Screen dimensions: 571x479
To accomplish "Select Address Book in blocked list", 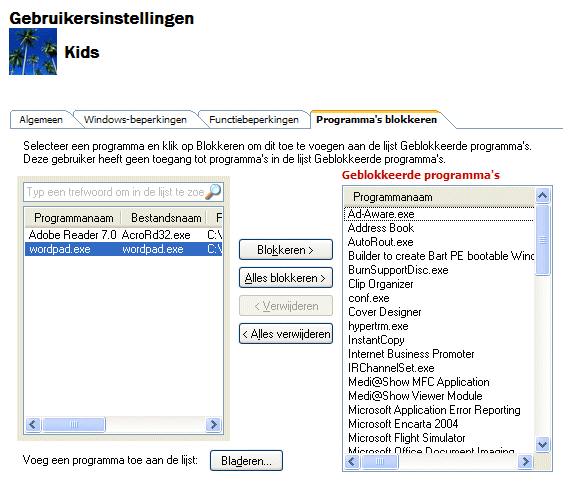I will 439,228.
